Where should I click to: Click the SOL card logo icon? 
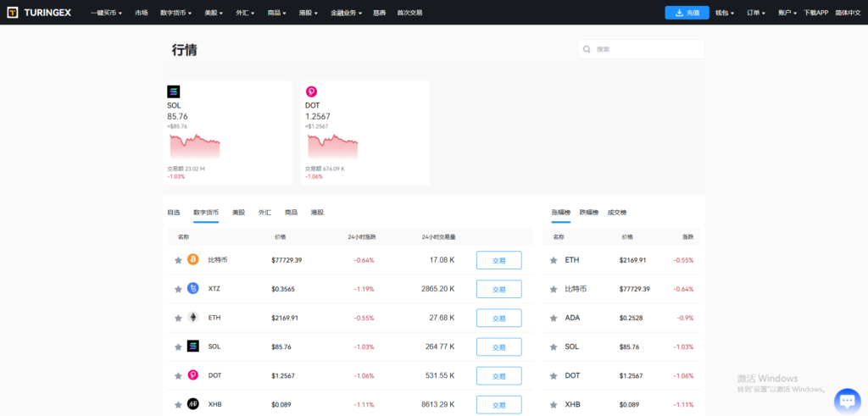[x=173, y=92]
